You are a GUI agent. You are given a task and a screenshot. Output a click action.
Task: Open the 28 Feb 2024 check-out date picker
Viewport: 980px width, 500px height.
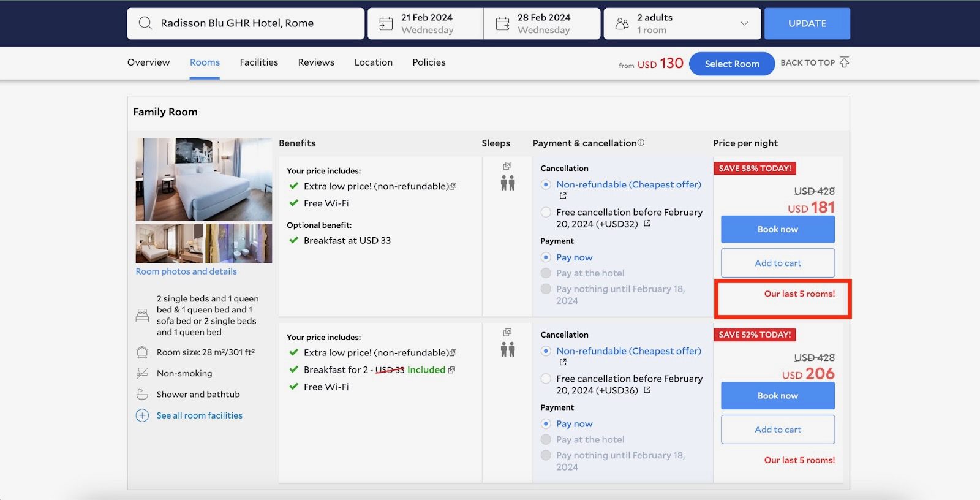pyautogui.click(x=543, y=24)
